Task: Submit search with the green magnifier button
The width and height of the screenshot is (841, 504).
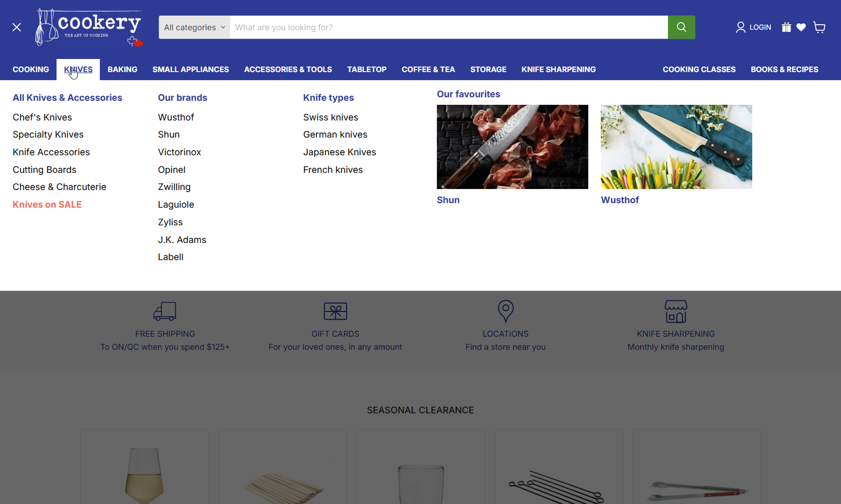Action: click(x=681, y=27)
